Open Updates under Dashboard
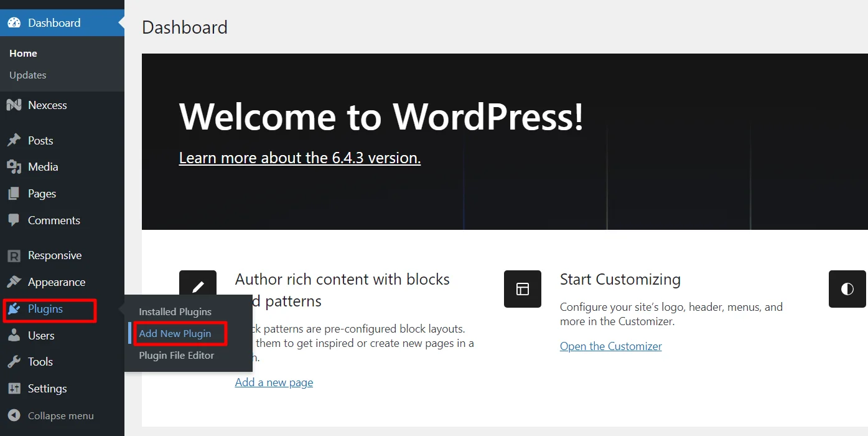The image size is (868, 436). (x=27, y=75)
